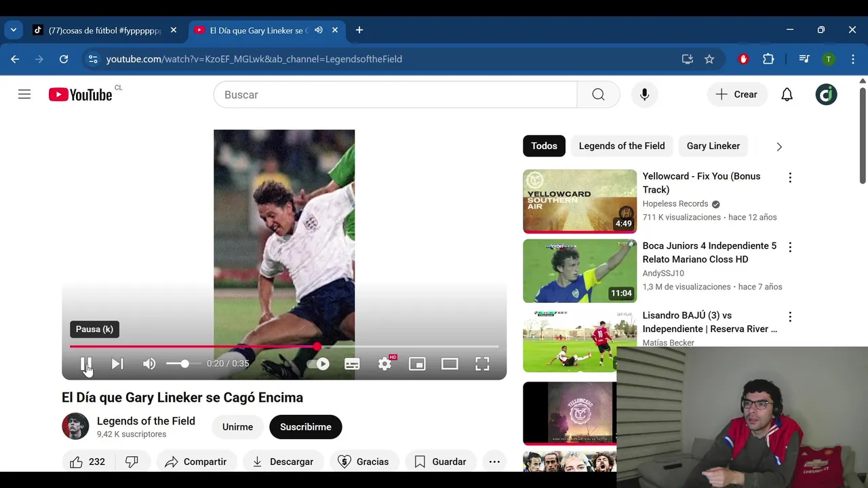View site information icon in address bar
This screenshot has height=488, width=868.
[x=93, y=59]
